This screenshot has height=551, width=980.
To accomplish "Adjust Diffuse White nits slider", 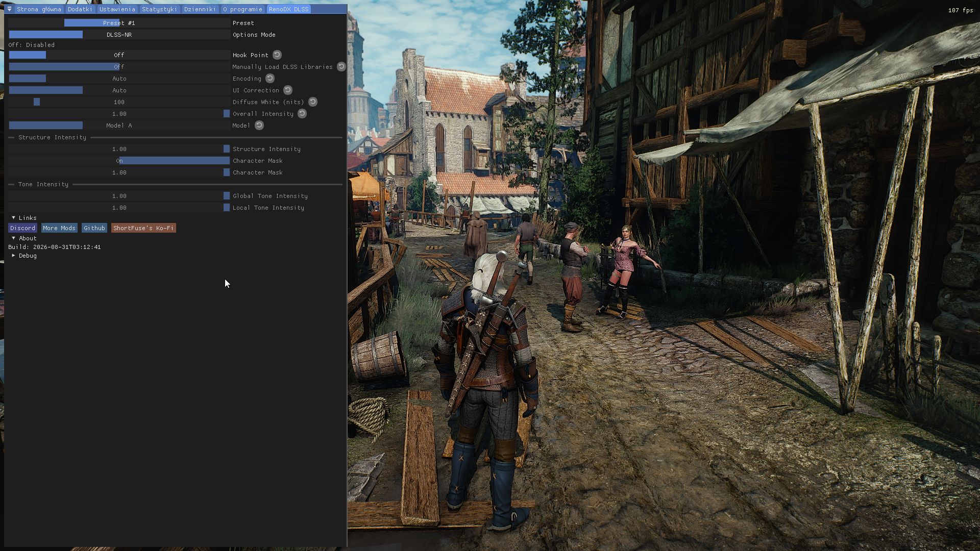I will [x=119, y=102].
